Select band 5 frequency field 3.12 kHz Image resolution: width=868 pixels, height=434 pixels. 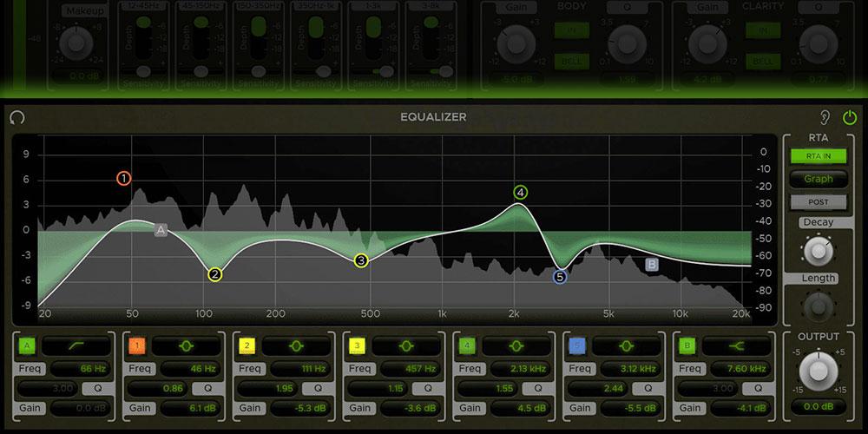631,369
